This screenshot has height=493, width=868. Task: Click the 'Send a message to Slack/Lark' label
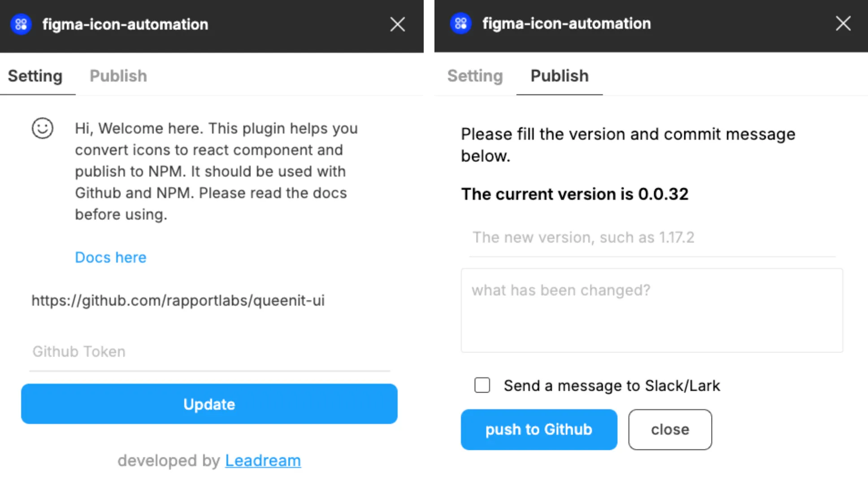tap(612, 385)
